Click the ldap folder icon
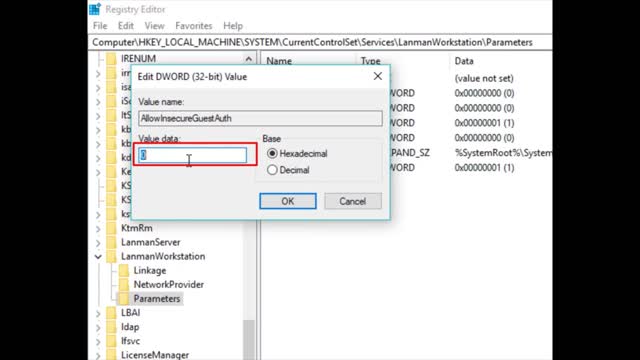This screenshot has width=640, height=360. click(x=111, y=327)
